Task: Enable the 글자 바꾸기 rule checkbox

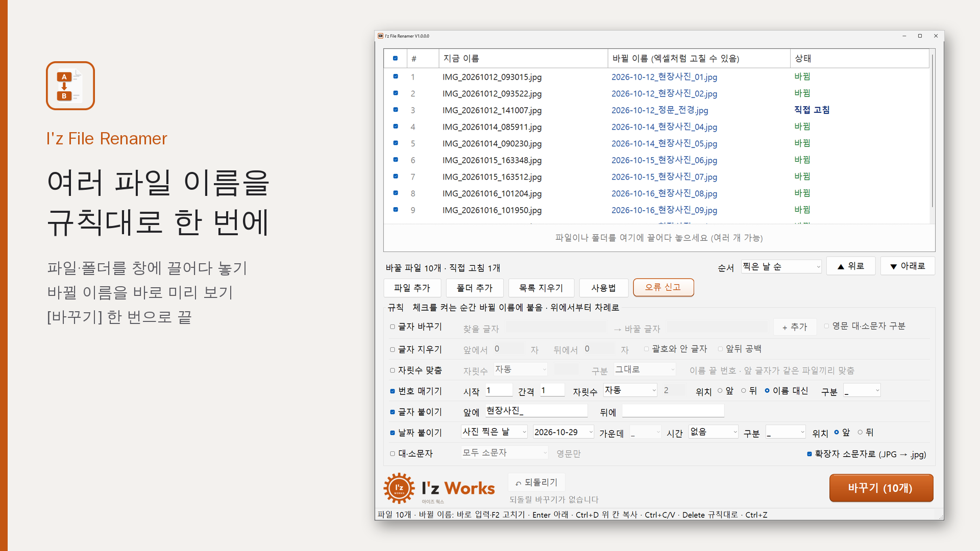Action: click(393, 327)
